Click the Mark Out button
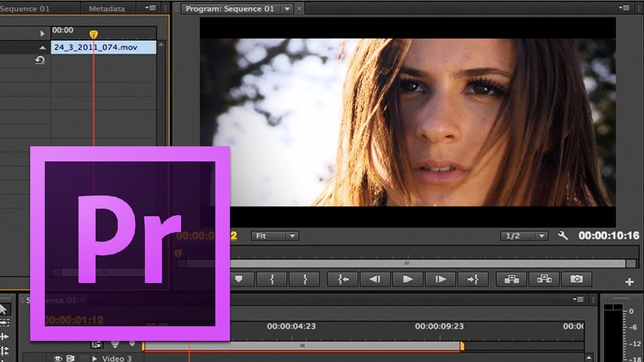 (304, 279)
